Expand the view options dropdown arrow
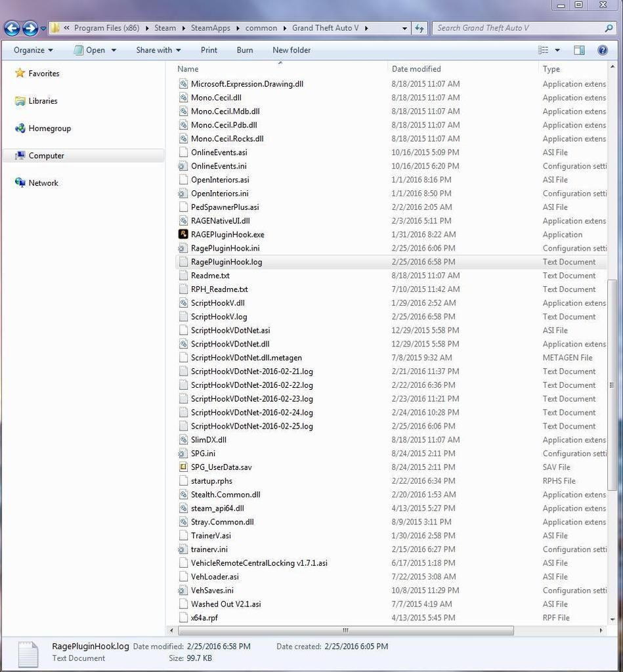 [x=557, y=50]
